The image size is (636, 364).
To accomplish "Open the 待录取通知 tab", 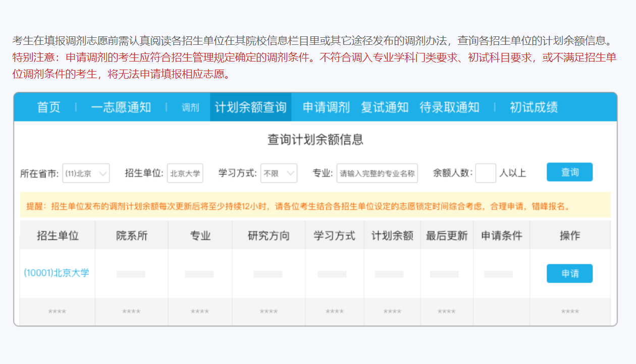I will (450, 107).
